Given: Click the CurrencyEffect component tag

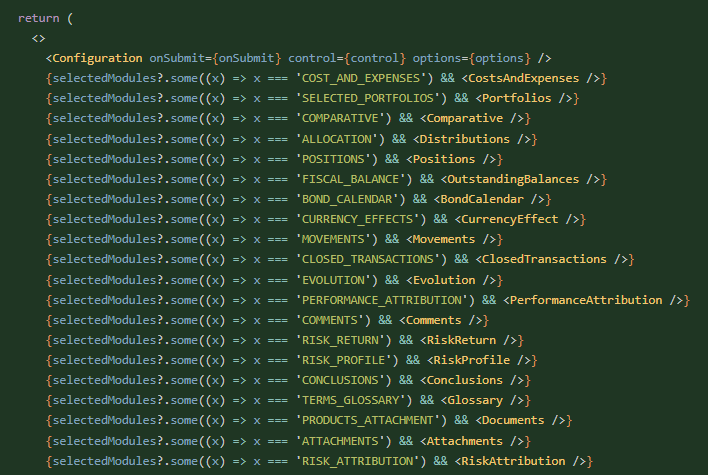Looking at the screenshot, I should [509, 219].
